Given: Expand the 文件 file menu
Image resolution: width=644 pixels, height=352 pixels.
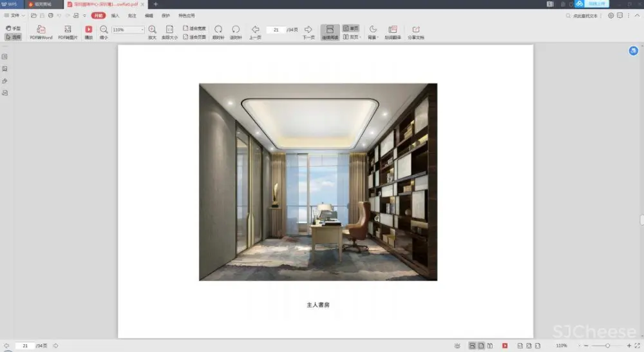Looking at the screenshot, I should click(14, 15).
